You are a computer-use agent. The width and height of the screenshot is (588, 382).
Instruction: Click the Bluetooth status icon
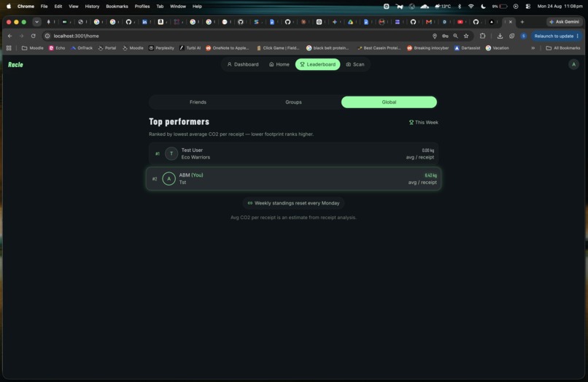460,7
